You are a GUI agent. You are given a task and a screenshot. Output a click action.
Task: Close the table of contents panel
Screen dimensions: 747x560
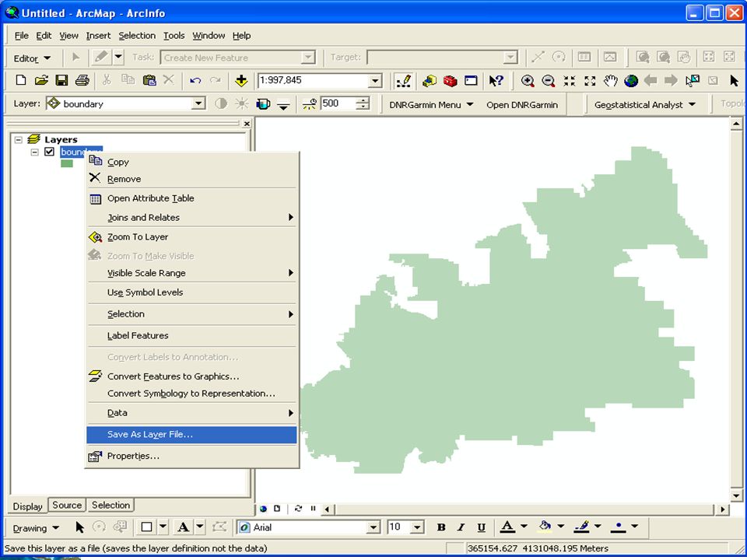tap(247, 124)
